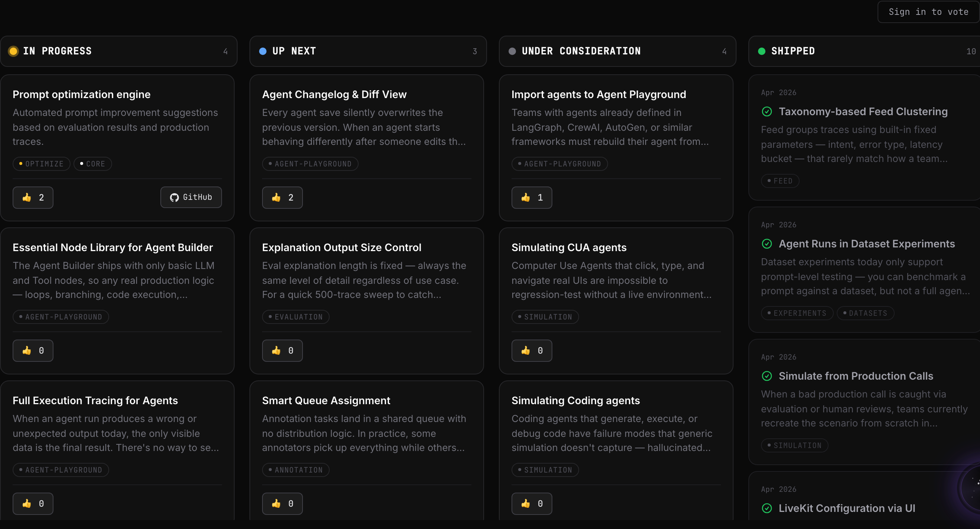Click the check icon beside Taxonomy-based Feed Clustering
980x529 pixels.
[x=767, y=111]
